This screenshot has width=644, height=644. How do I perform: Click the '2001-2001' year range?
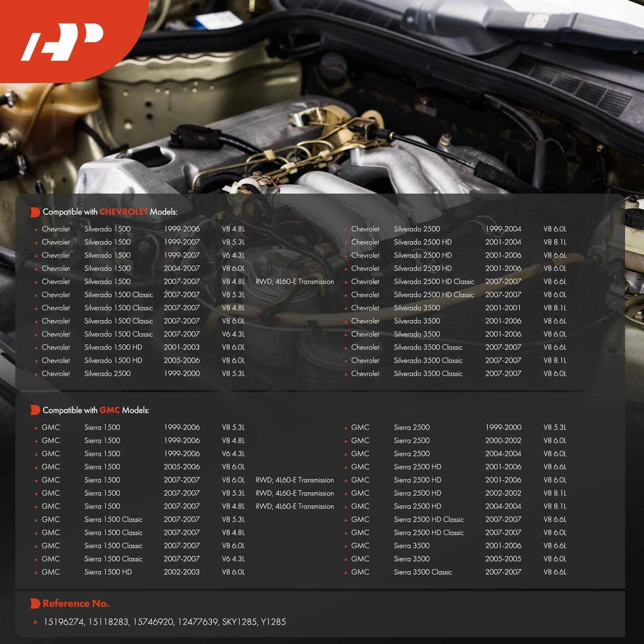[503, 308]
